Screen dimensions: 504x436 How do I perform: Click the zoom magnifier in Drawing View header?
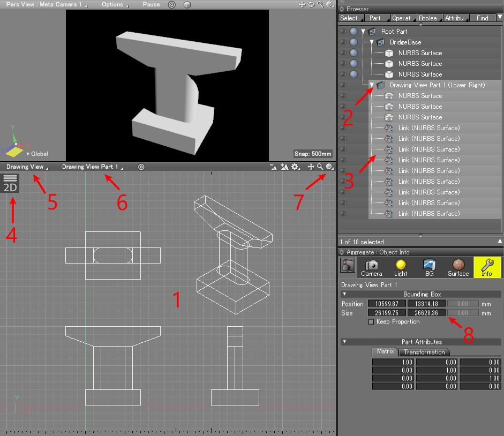(x=320, y=167)
